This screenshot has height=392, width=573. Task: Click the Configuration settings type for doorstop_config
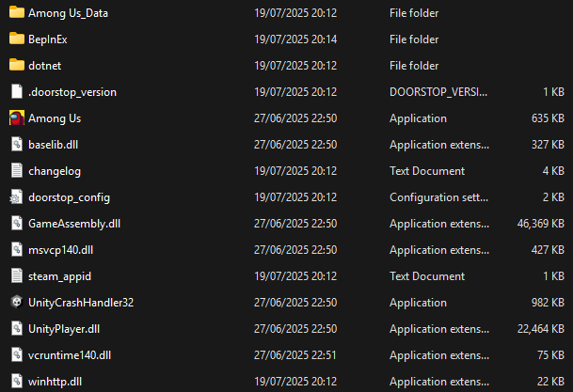tap(438, 197)
